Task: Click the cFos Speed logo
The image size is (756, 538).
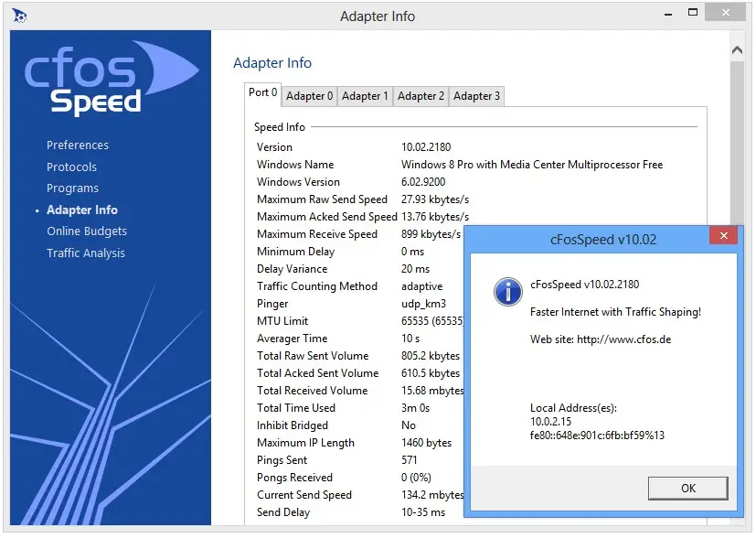Action: (x=111, y=77)
